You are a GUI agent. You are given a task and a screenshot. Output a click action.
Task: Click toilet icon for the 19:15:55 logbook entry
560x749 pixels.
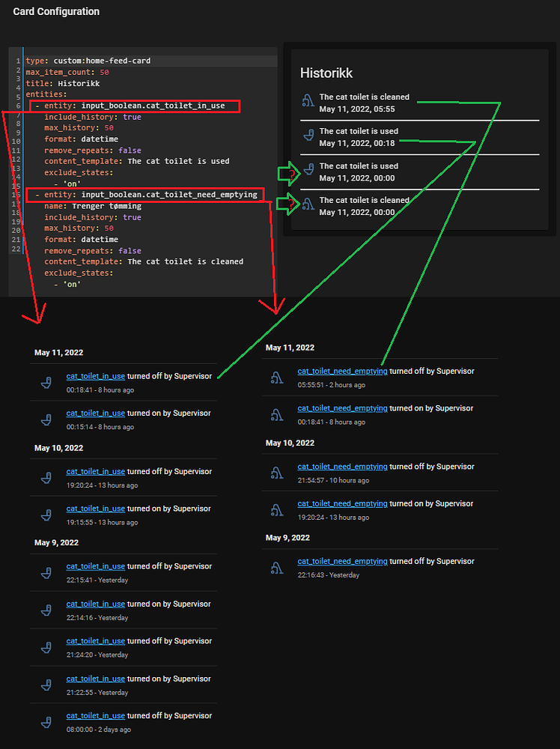coord(46,515)
